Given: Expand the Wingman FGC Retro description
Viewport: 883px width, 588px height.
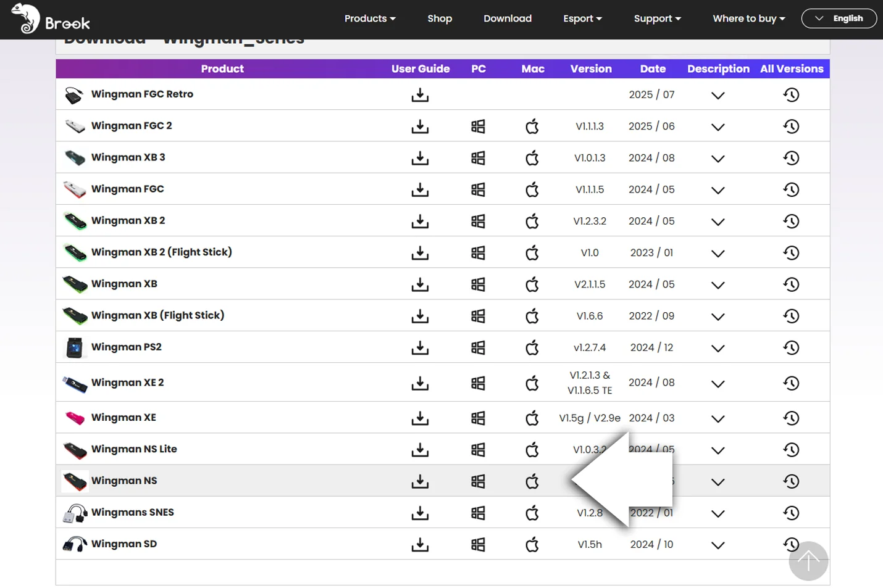Looking at the screenshot, I should coord(718,96).
